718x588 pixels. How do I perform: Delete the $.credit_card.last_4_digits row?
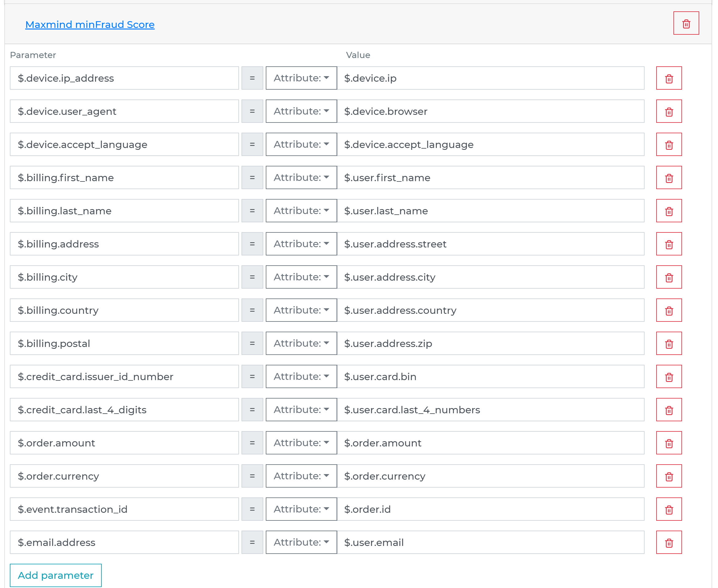point(669,410)
